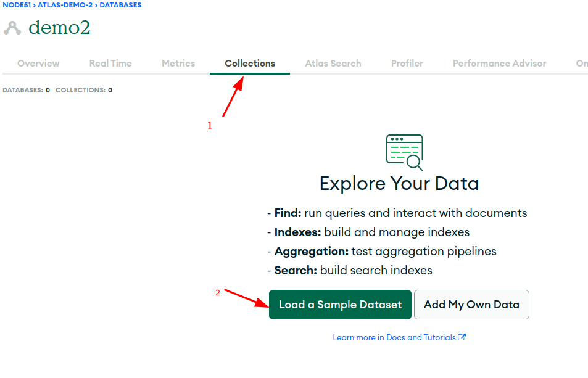Click the Explore Your Data illustration icon

click(x=404, y=152)
